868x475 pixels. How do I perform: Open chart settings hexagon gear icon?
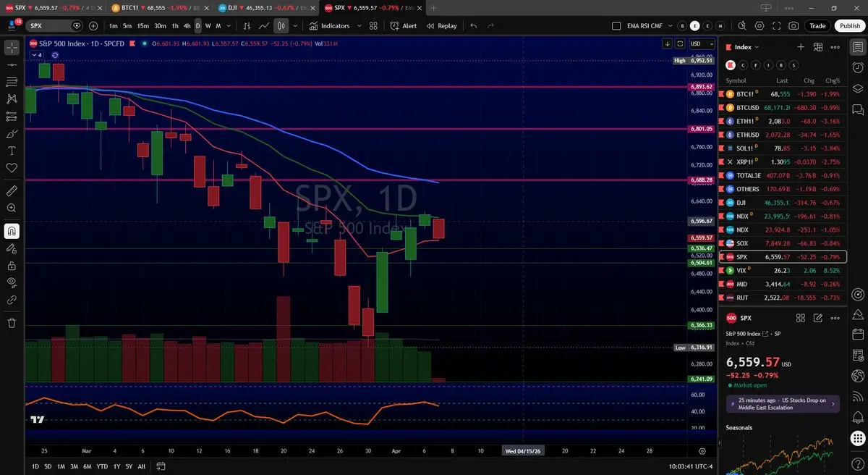(x=759, y=26)
